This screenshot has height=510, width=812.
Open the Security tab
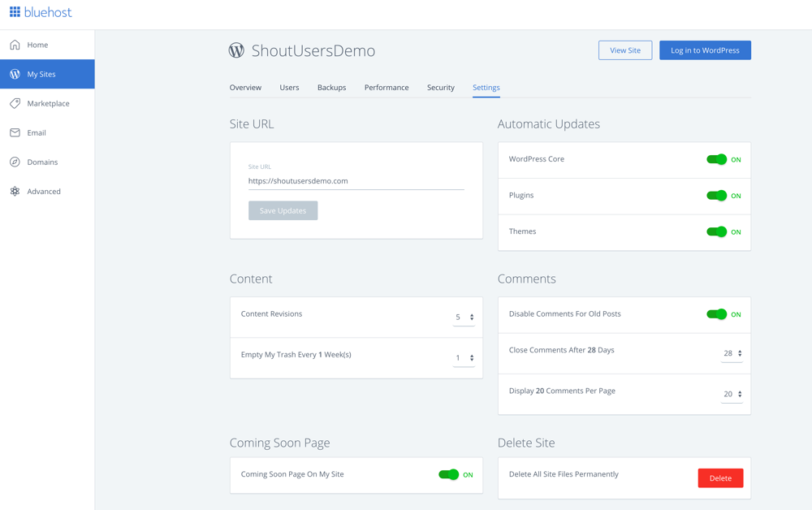point(441,88)
